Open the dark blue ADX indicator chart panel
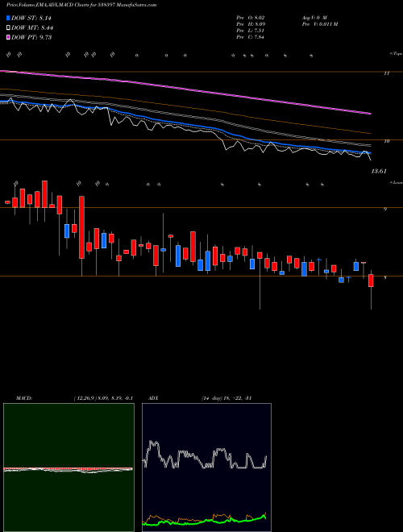 tap(206, 468)
